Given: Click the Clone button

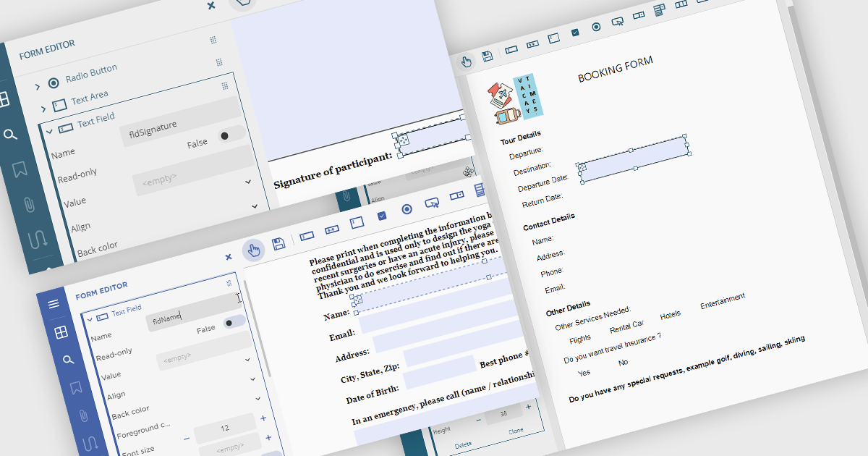Looking at the screenshot, I should pyautogui.click(x=516, y=431).
